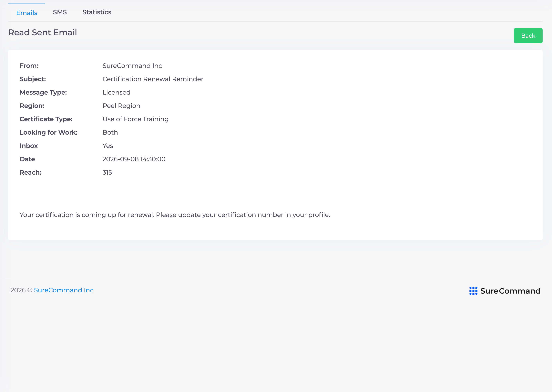The width and height of the screenshot is (552, 392).
Task: Click the Both value for Looking for Work
Action: [110, 132]
